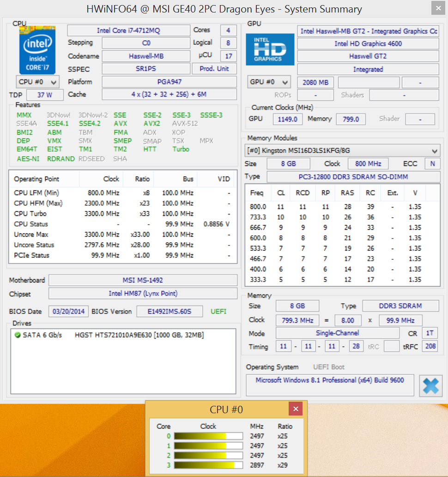Click the Prod. Unit field
448x477 pixels.
214,69
